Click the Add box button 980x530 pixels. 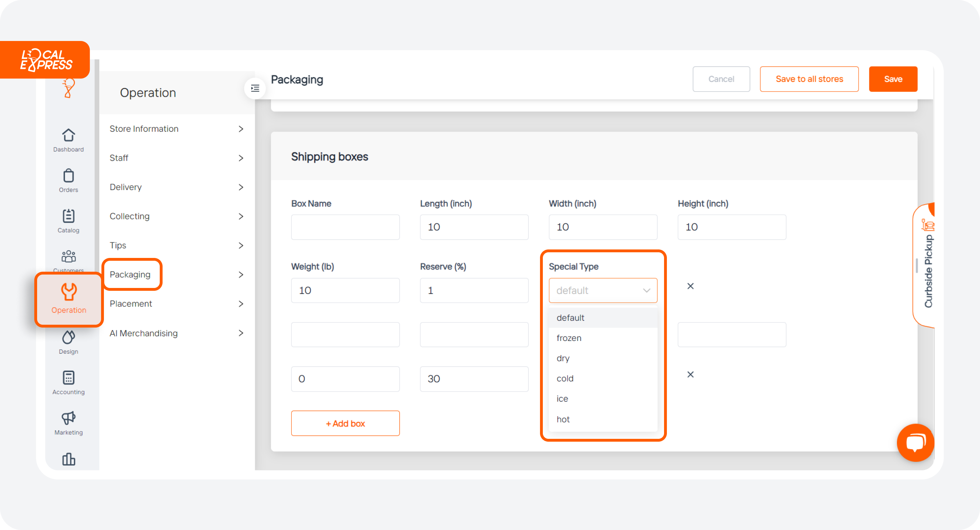345,423
